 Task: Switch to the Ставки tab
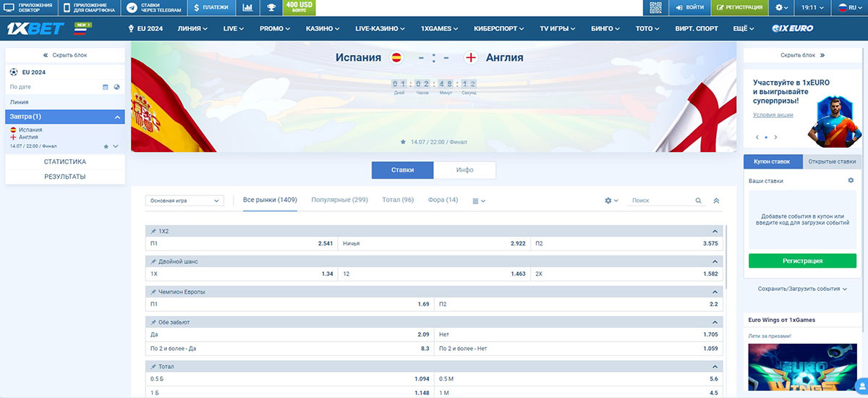[x=403, y=170]
